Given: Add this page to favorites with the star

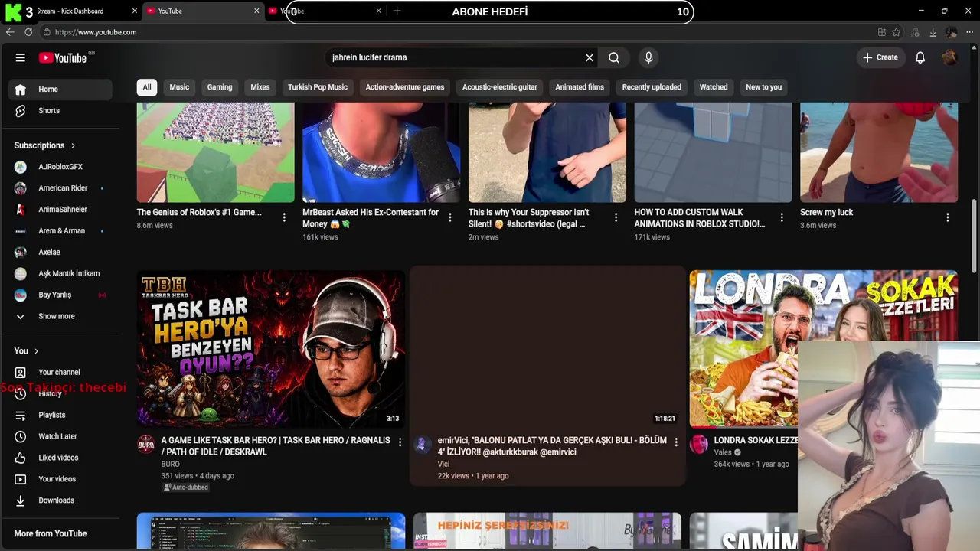Looking at the screenshot, I should tap(897, 32).
